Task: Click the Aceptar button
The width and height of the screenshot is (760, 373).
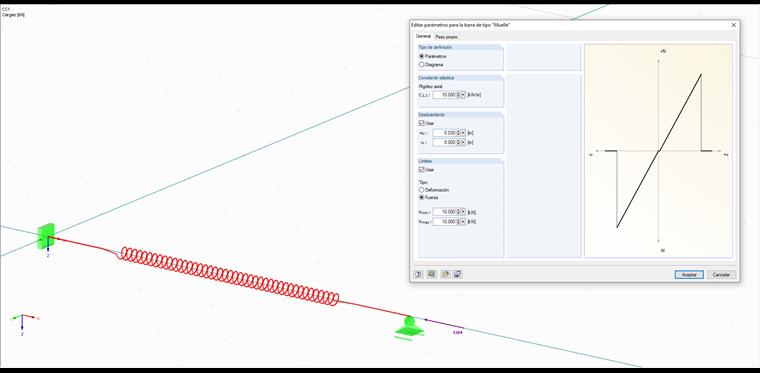Action: click(x=689, y=275)
